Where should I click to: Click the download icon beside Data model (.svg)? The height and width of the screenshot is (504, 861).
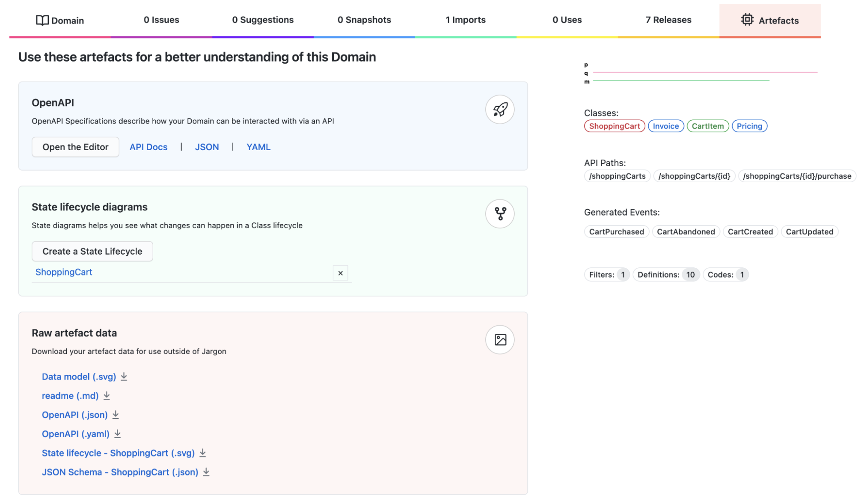[x=124, y=377]
